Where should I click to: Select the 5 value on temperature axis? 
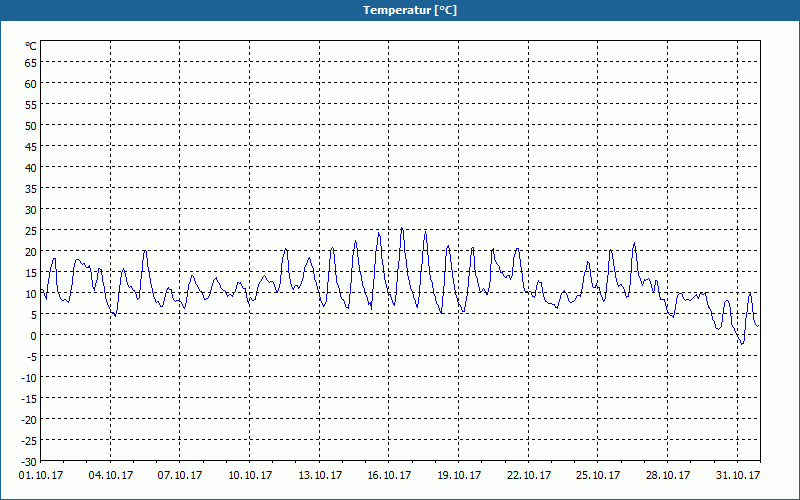pyautogui.click(x=34, y=315)
